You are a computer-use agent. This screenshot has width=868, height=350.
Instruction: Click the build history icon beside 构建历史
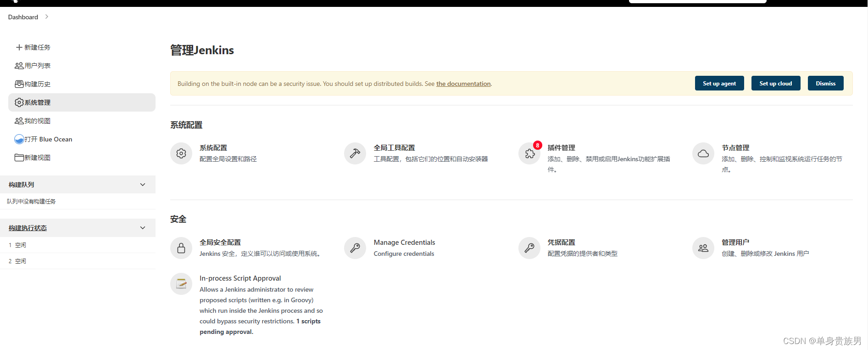coord(19,84)
